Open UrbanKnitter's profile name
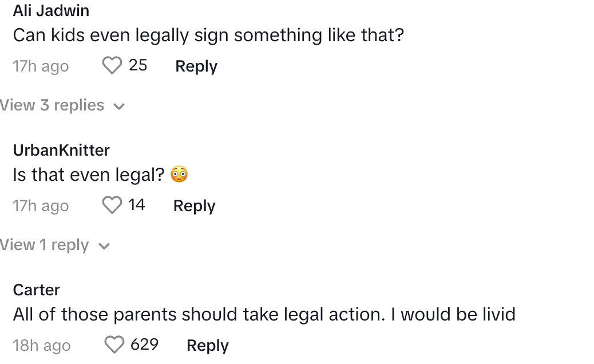The width and height of the screenshot is (594, 364). pyautogui.click(x=61, y=150)
